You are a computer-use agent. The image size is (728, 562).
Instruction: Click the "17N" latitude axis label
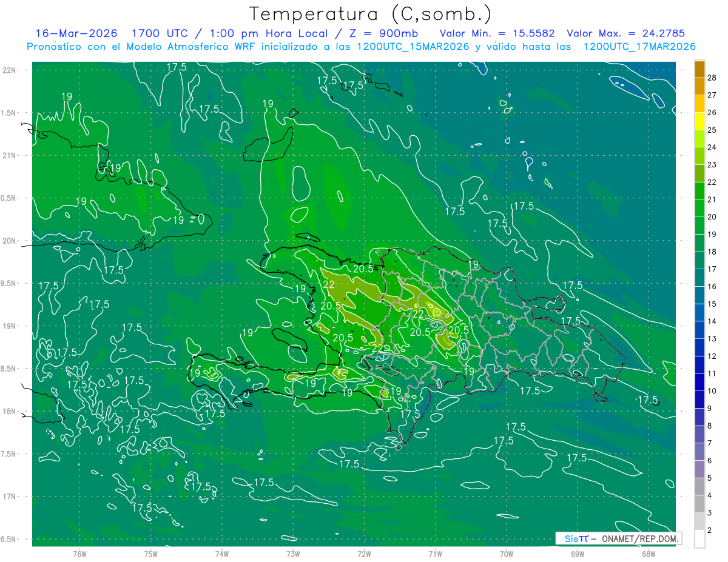(x=10, y=497)
